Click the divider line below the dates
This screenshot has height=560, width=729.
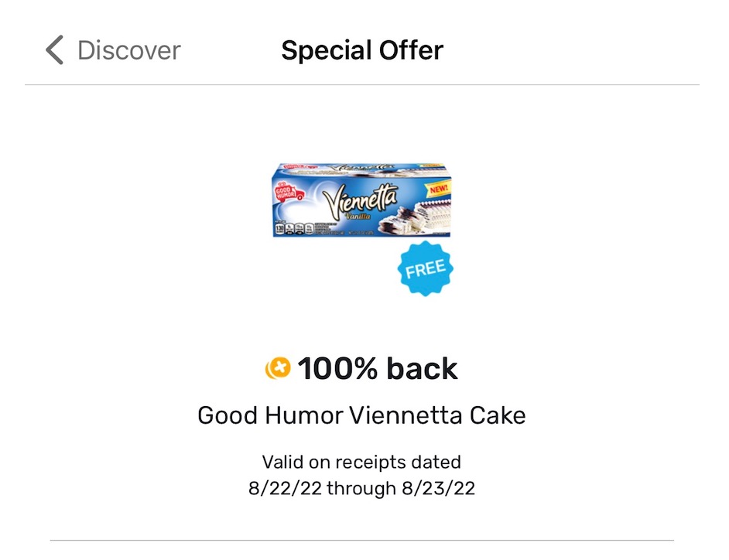pyautogui.click(x=362, y=539)
